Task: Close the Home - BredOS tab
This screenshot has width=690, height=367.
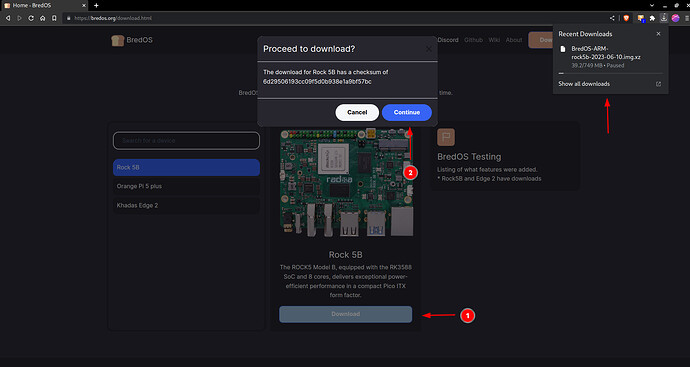Action: pos(84,5)
